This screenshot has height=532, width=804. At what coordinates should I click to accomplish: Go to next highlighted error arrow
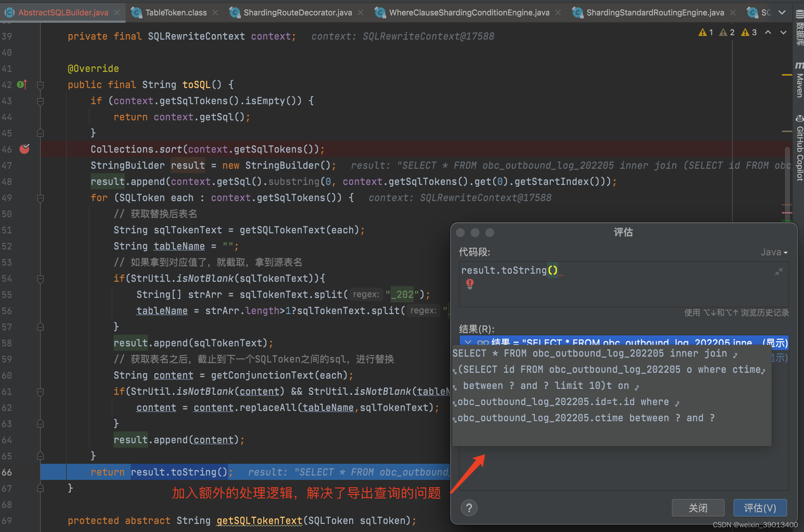tap(783, 32)
